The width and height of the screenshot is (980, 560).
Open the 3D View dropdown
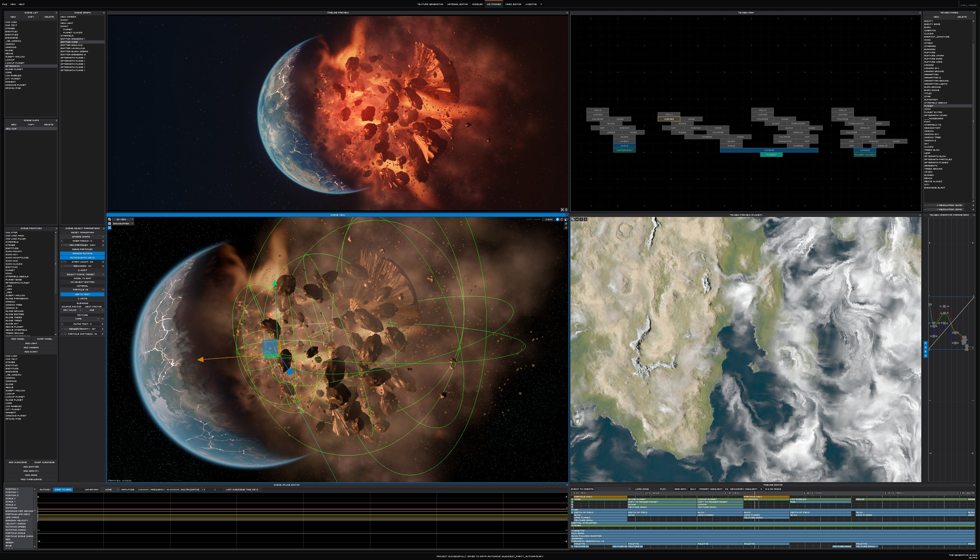coord(123,220)
